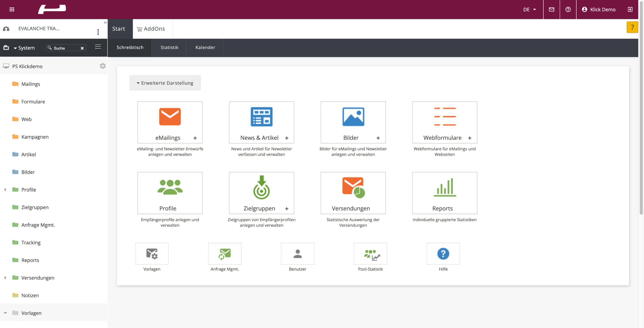Add new Webformular with plus icon
644x328 pixels.
pyautogui.click(x=470, y=138)
